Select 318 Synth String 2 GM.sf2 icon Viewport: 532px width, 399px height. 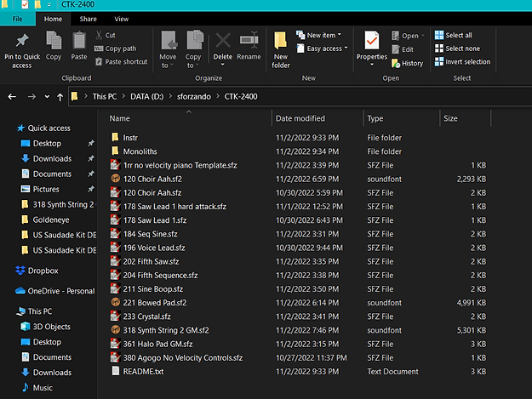tap(116, 329)
